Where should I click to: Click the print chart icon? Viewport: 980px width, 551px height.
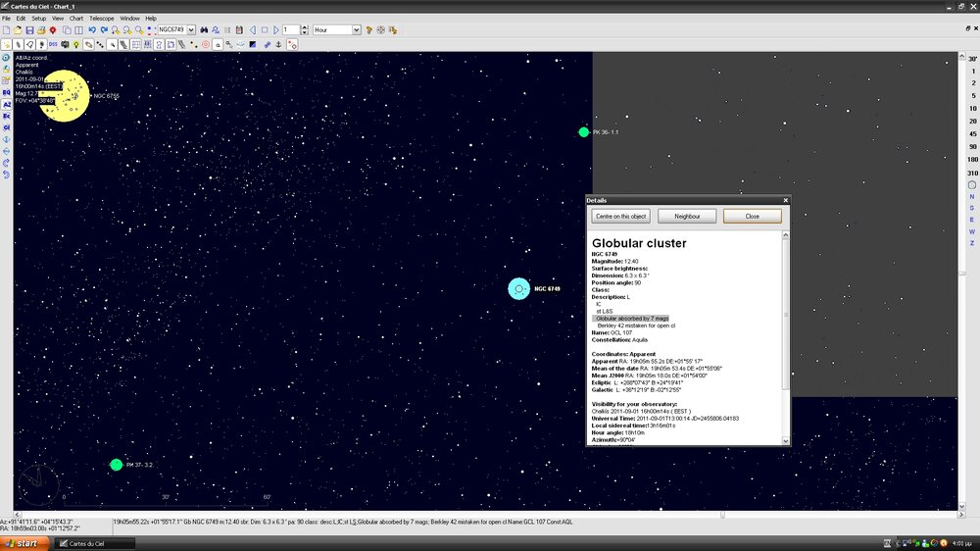click(42, 30)
